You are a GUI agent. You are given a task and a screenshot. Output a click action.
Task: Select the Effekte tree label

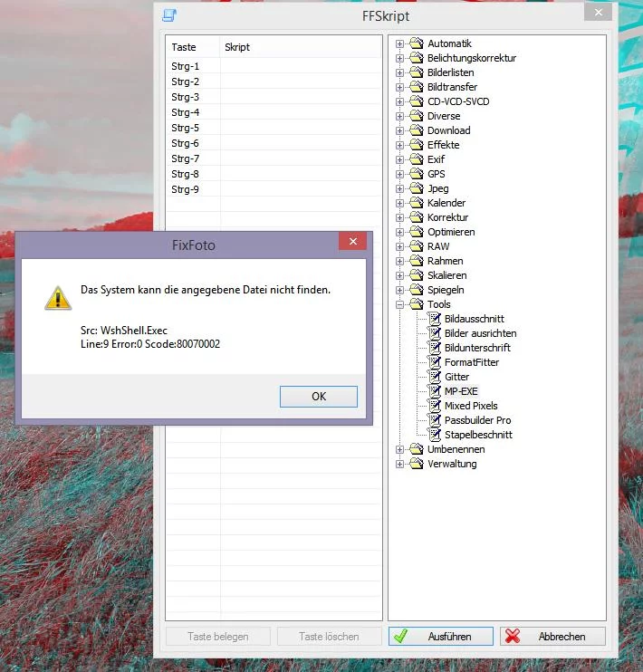(x=443, y=145)
